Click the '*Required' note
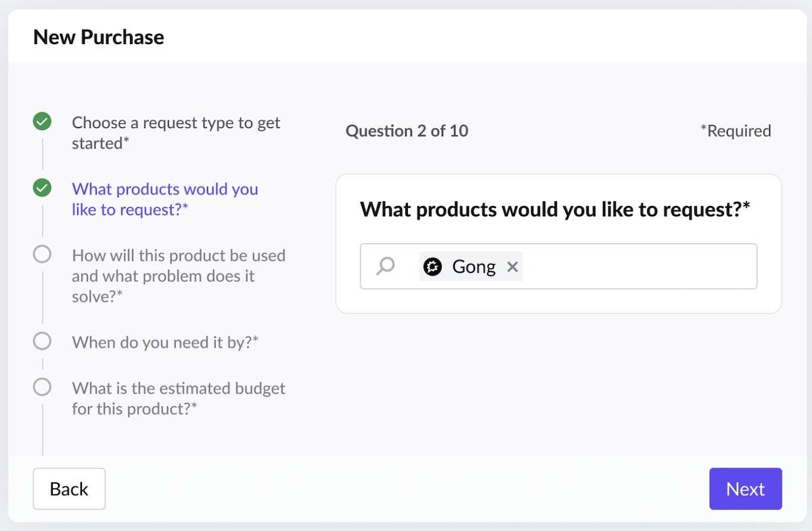This screenshot has width=812, height=531. (736, 131)
